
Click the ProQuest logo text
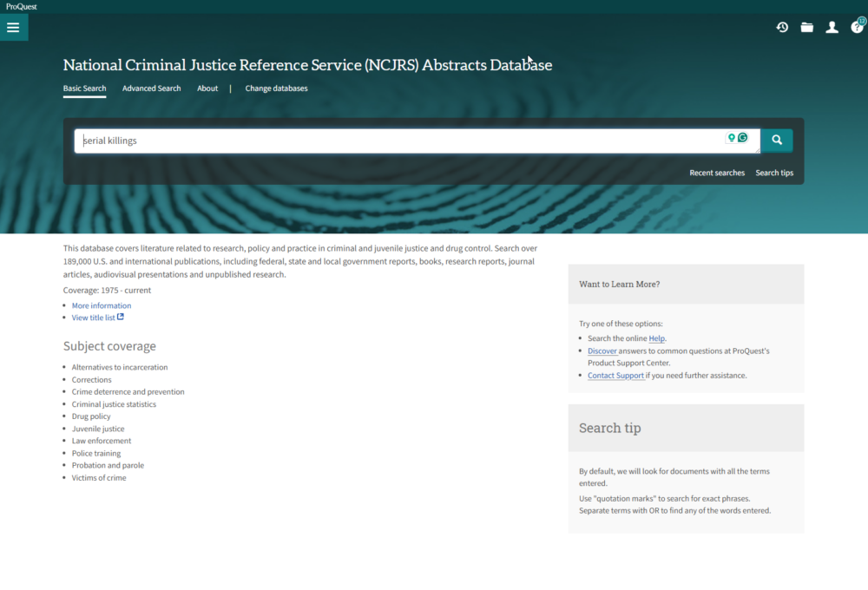tap(22, 7)
